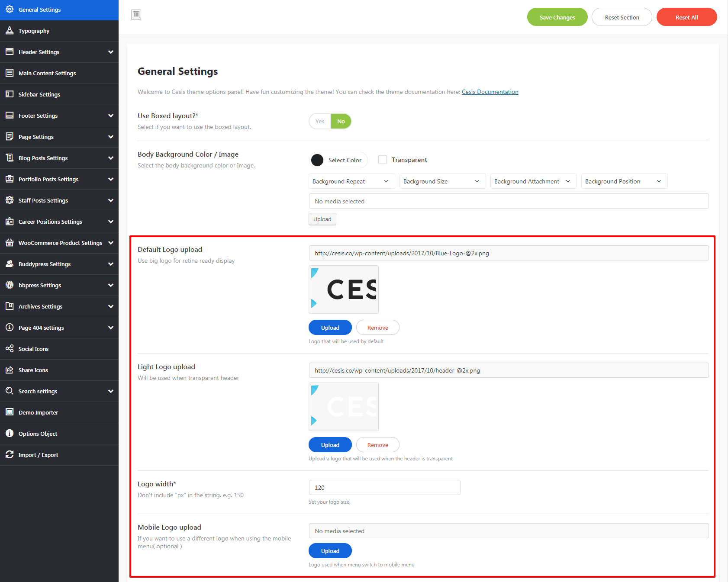Click the black body background color swatch
The width and height of the screenshot is (728, 582).
pyautogui.click(x=317, y=160)
